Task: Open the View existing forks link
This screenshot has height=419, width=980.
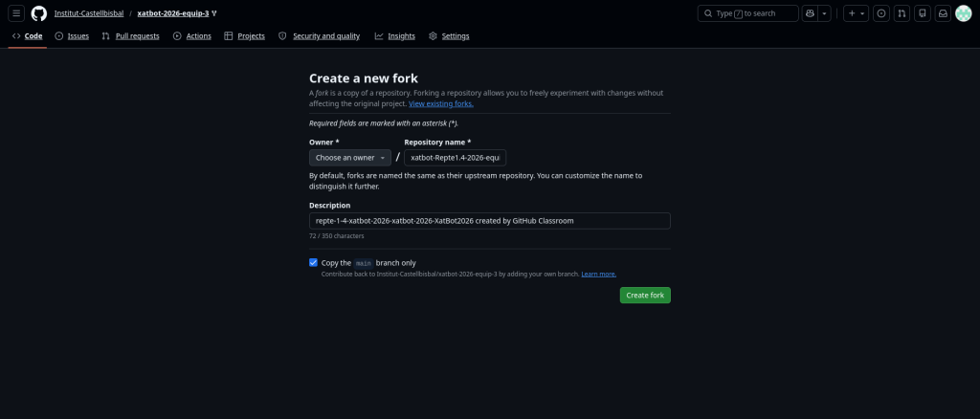Action: [x=441, y=103]
